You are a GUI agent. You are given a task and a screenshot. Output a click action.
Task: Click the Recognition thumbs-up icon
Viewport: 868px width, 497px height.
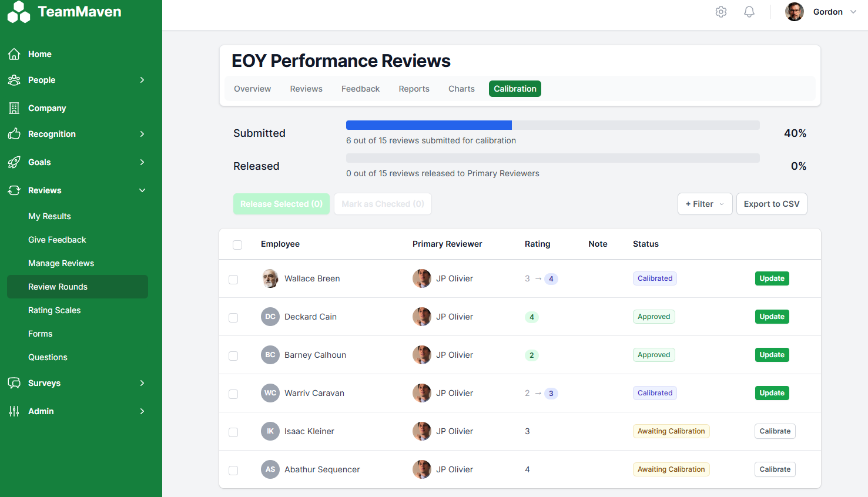tap(14, 134)
